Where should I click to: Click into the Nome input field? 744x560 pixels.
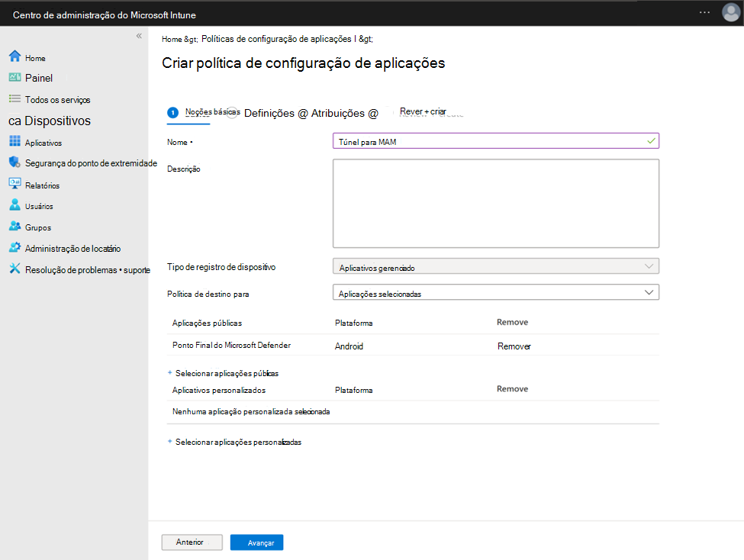(496, 141)
